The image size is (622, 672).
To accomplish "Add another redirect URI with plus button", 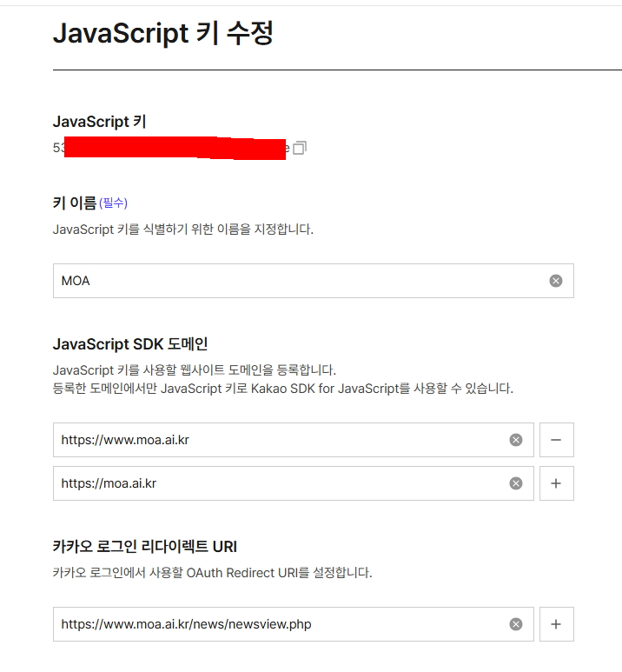I will (556, 624).
